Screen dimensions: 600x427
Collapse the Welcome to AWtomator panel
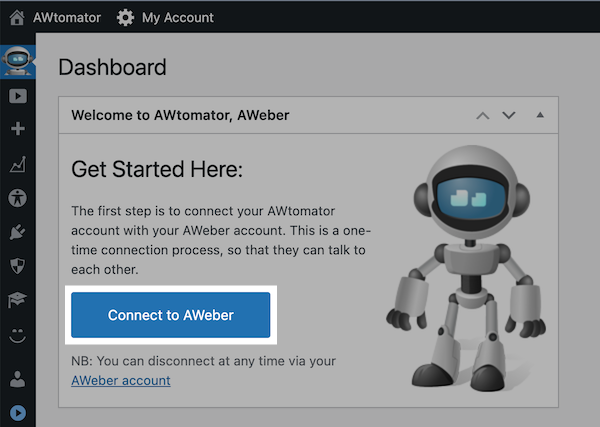[x=540, y=115]
